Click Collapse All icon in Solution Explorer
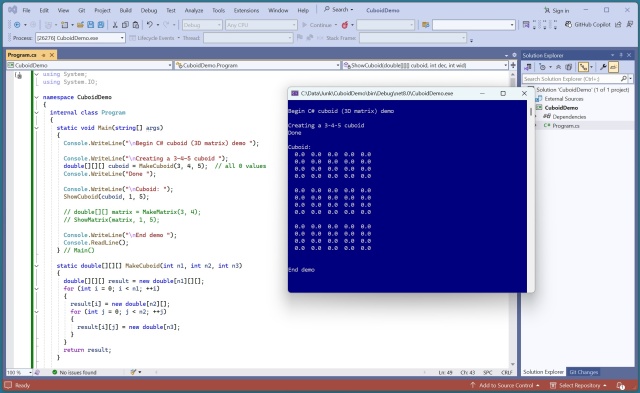The image size is (640, 393). [558, 67]
